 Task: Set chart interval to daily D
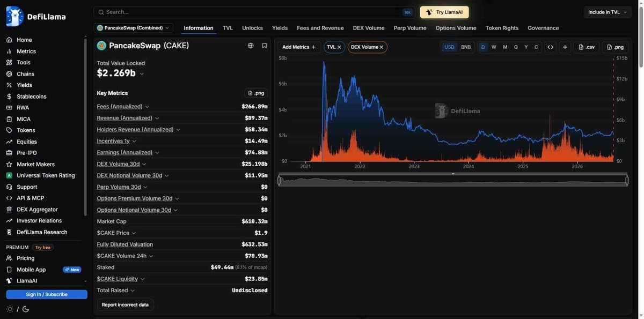click(483, 47)
